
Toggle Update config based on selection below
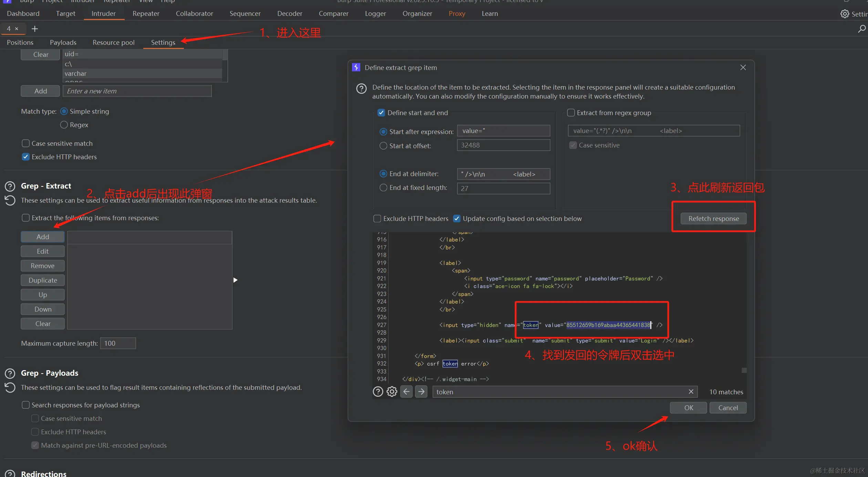[x=457, y=219]
